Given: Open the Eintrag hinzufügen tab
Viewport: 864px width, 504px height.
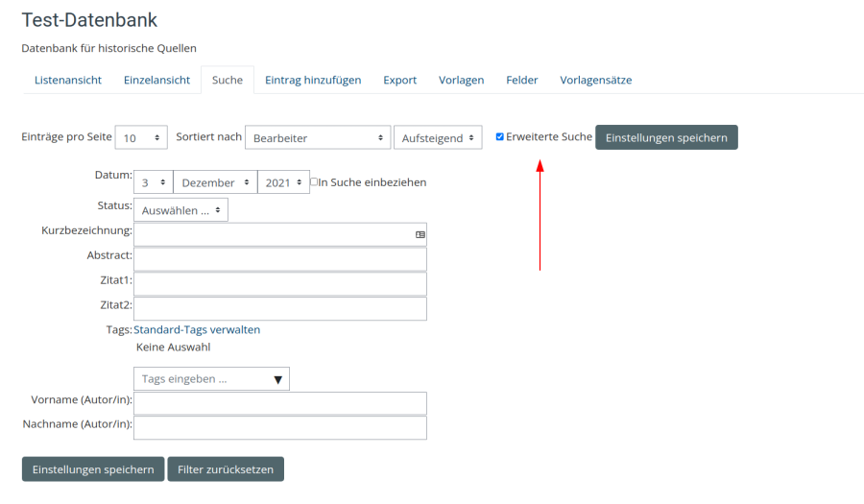Looking at the screenshot, I should point(313,80).
